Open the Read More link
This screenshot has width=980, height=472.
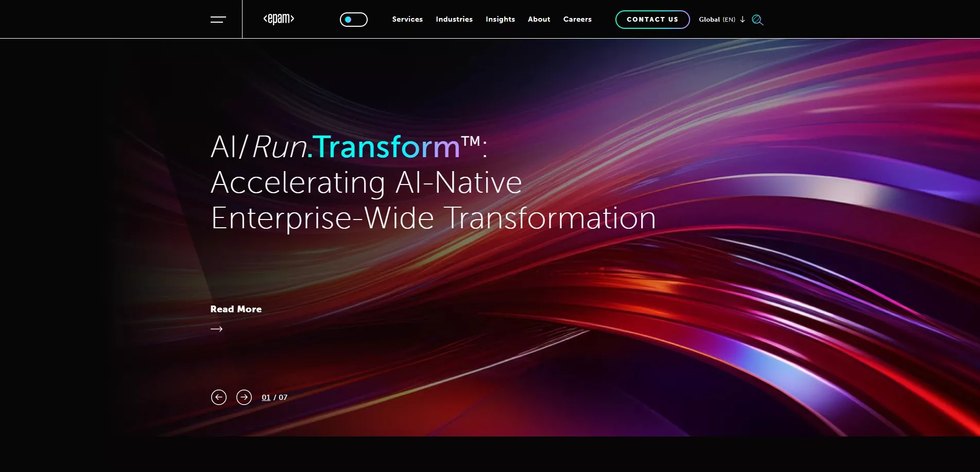point(236,309)
